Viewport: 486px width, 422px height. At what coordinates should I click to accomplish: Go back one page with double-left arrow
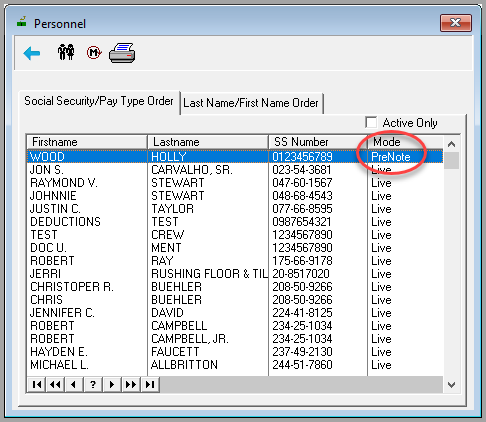55,384
